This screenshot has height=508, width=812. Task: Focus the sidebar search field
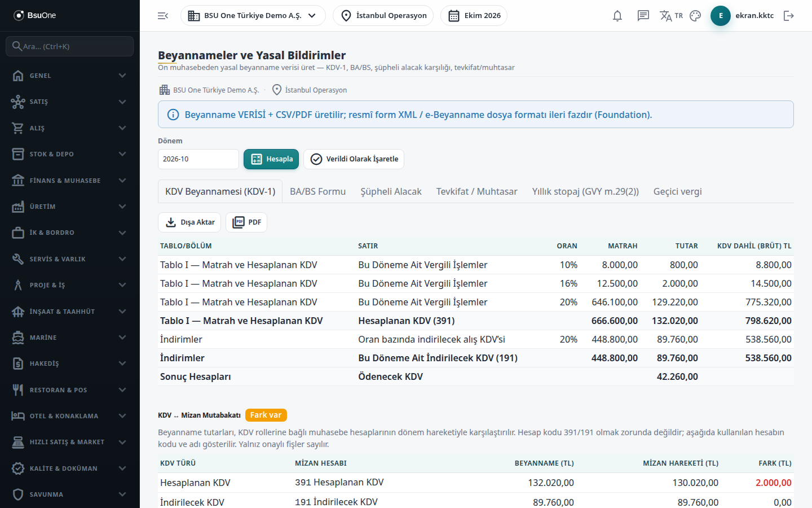(x=70, y=46)
